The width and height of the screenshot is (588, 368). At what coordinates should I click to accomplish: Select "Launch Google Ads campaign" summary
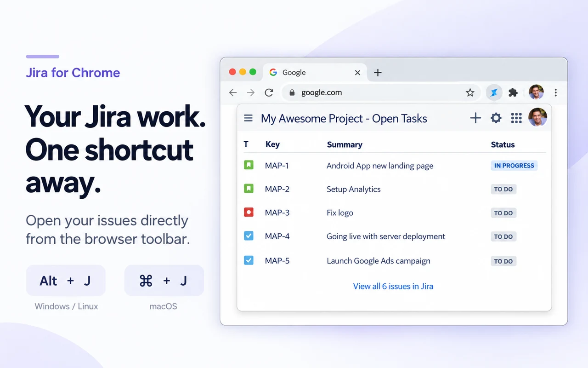379,261
